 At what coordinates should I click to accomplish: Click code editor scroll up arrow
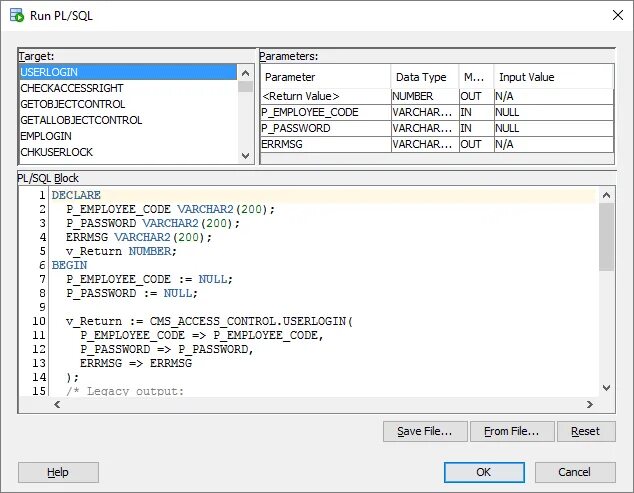click(x=606, y=195)
